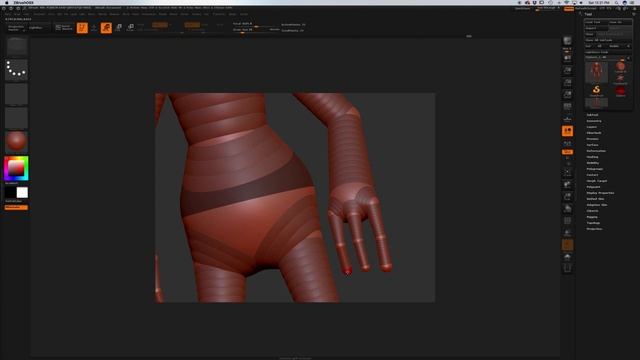Adjust the SPix slider
The image size is (640, 360).
tap(567, 50)
